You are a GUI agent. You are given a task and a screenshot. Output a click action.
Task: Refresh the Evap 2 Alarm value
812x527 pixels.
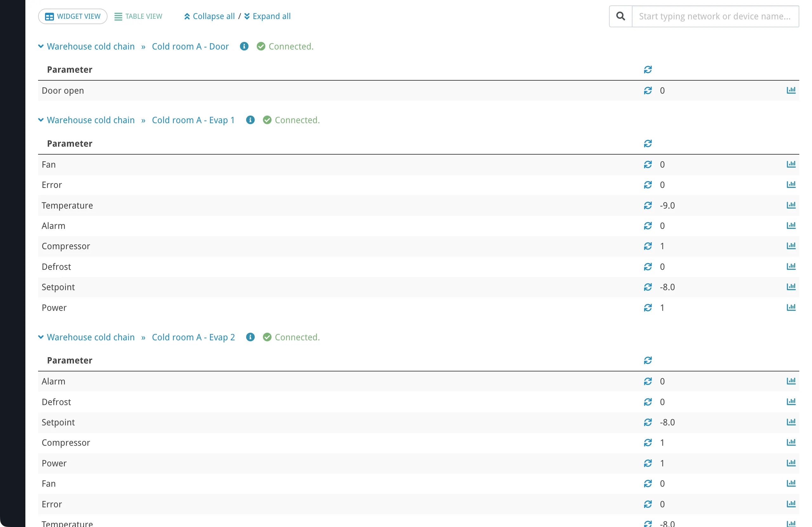pos(648,381)
